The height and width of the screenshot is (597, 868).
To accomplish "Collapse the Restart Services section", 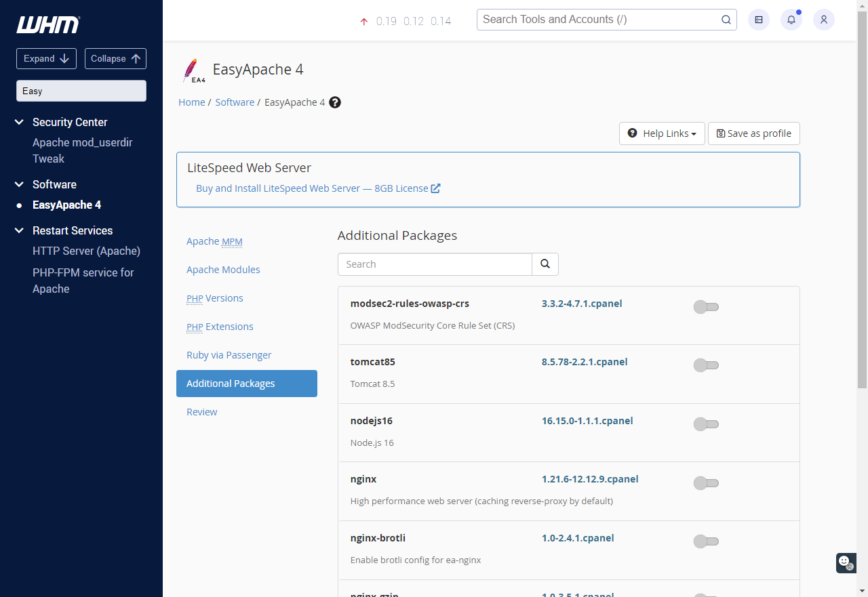I will coord(19,230).
